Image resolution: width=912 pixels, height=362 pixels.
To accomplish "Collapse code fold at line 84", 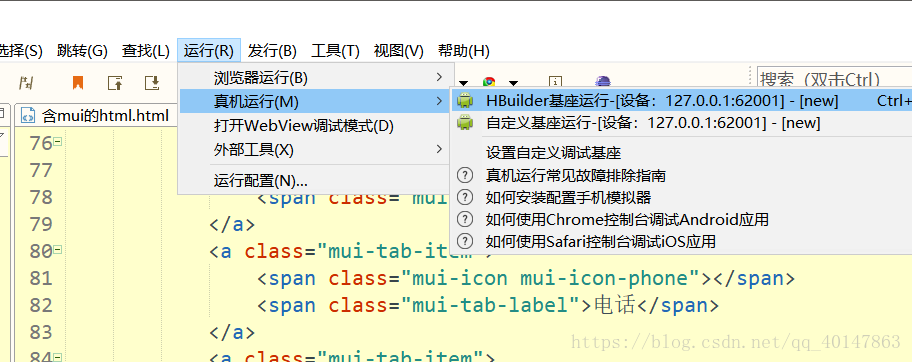I will tap(58, 357).
